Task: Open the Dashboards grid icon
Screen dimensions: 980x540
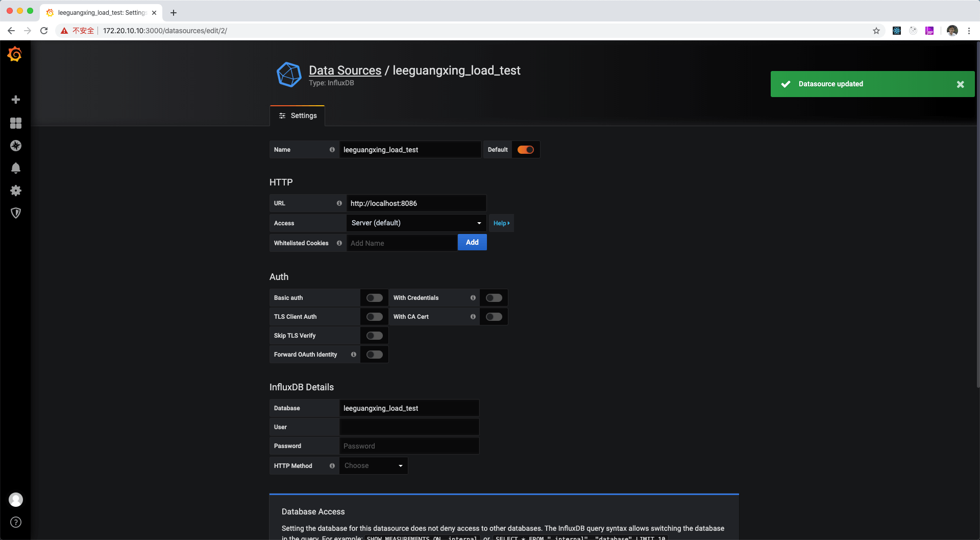Action: (x=16, y=123)
